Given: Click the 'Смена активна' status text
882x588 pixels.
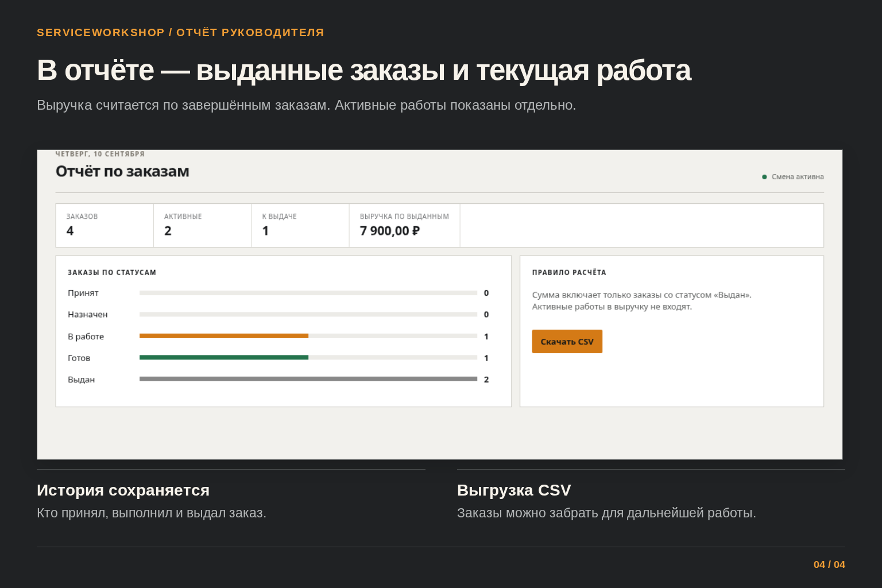Looking at the screenshot, I should (798, 177).
